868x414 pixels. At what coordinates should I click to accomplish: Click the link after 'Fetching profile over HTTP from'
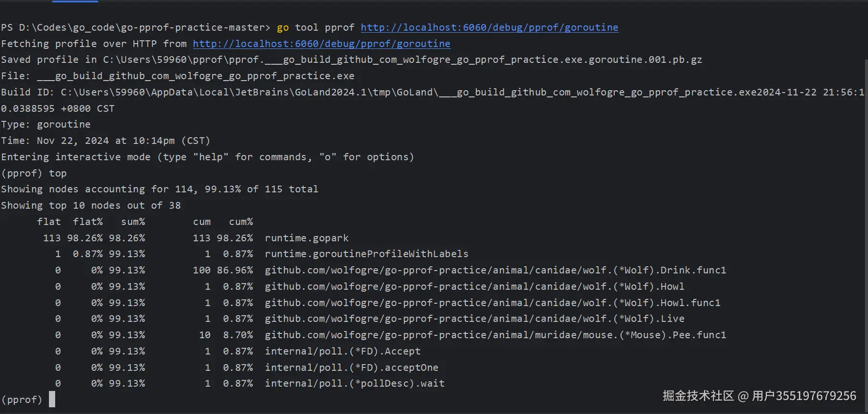click(321, 44)
